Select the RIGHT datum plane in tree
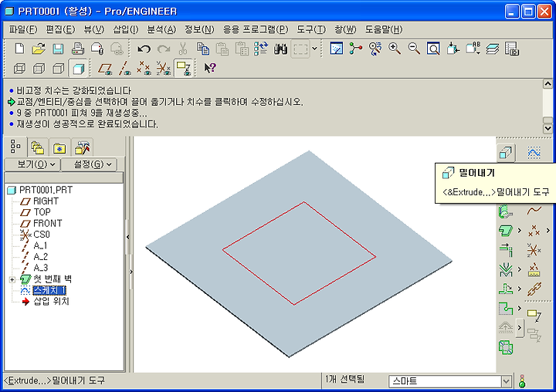The width and height of the screenshot is (556, 392). click(x=46, y=201)
